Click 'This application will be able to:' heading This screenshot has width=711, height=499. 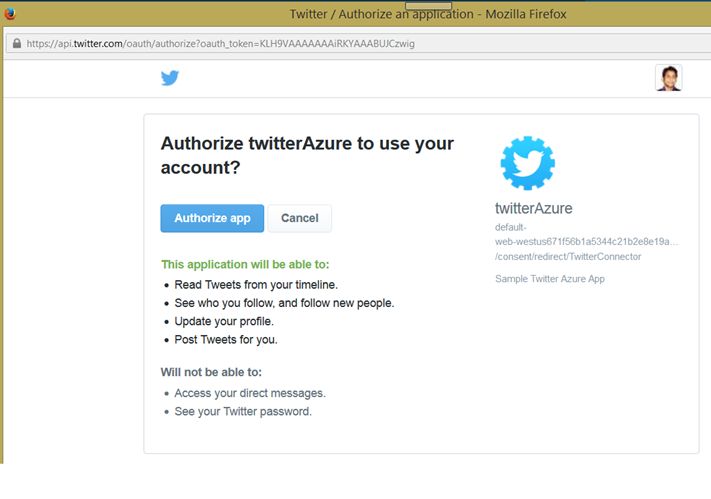coord(245,264)
